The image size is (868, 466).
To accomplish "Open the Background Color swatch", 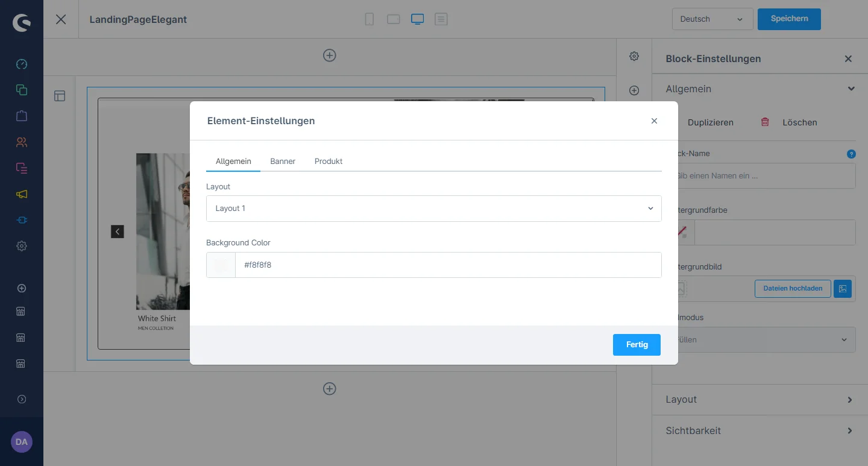I will point(221,265).
